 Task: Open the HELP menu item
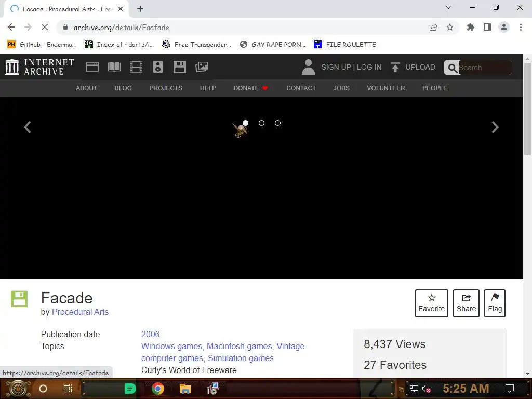(x=208, y=88)
